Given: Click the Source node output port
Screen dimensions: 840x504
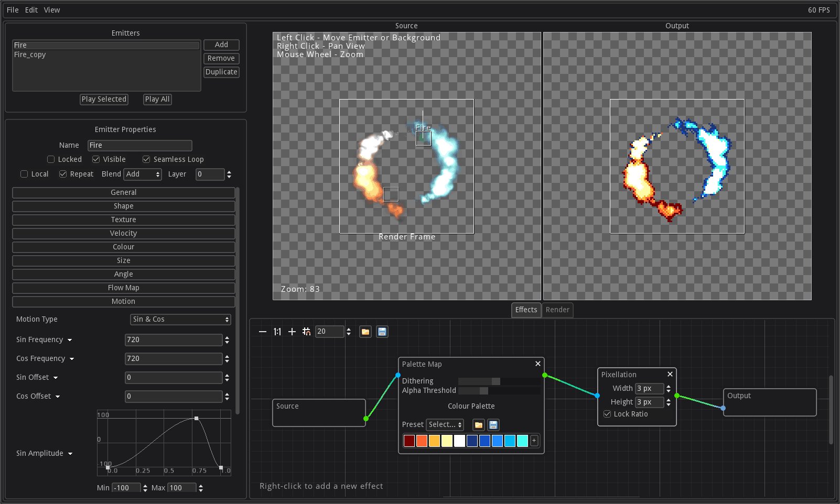Looking at the screenshot, I should tap(366, 419).
